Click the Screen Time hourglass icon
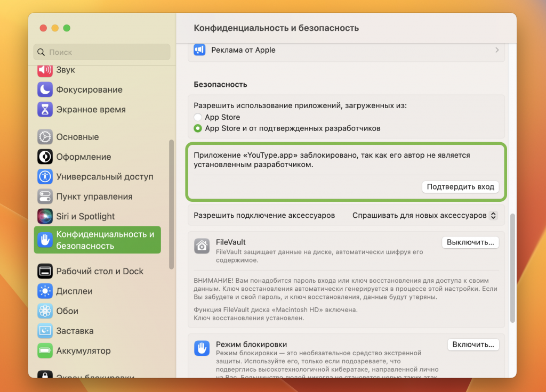Screen dimensions: 546x392 pos(45,110)
